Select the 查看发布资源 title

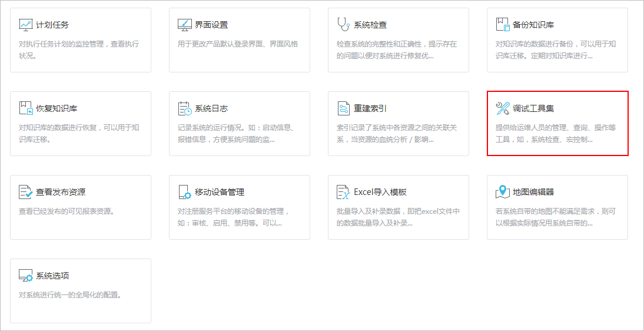tap(61, 192)
